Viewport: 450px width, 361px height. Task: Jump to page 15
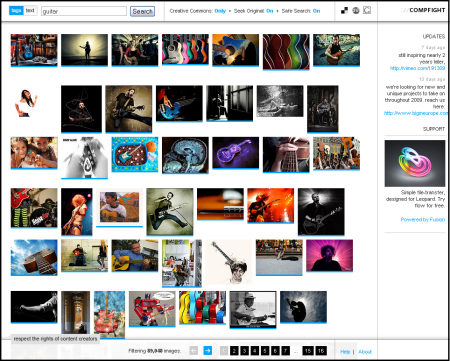308,351
